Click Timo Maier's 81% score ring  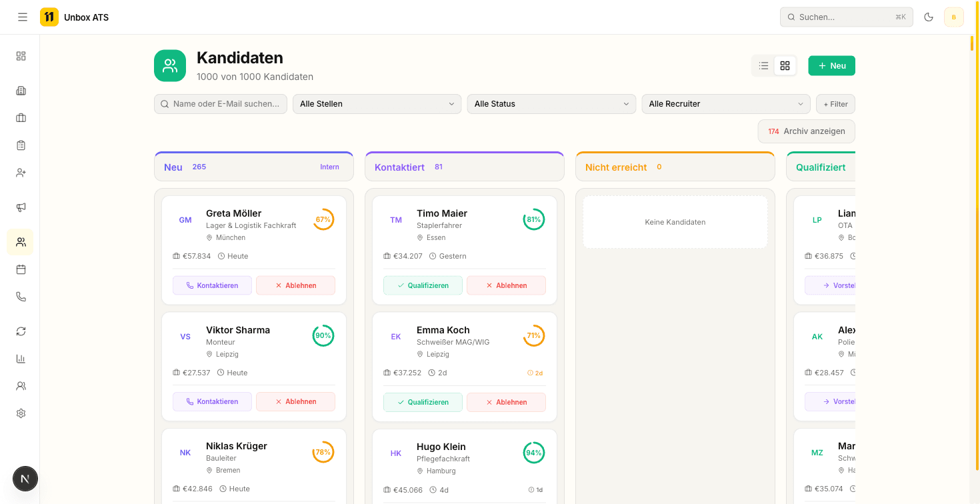coord(533,219)
